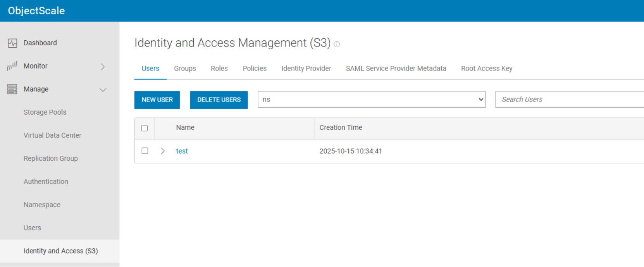Click the Manage server icon

(12, 89)
